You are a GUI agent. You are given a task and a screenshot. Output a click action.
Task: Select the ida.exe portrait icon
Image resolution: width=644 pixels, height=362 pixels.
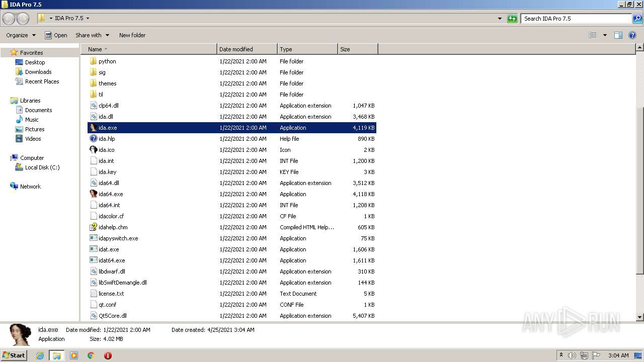point(93,128)
